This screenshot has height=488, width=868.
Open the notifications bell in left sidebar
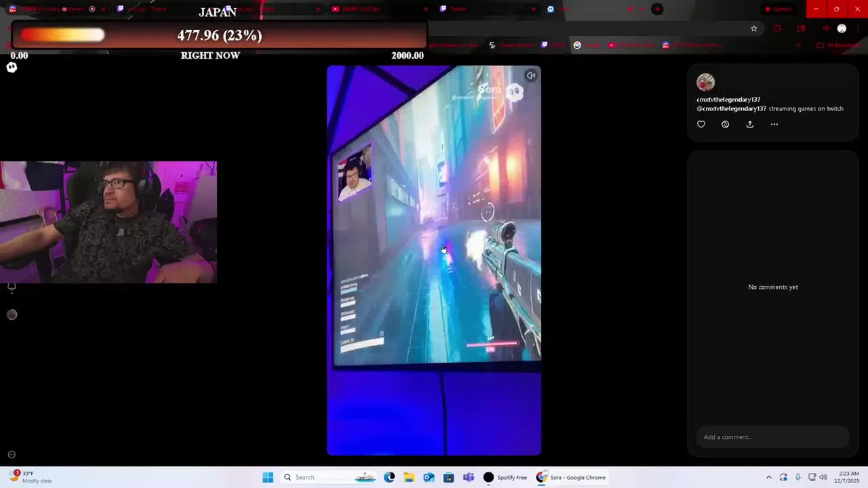[x=12, y=287]
